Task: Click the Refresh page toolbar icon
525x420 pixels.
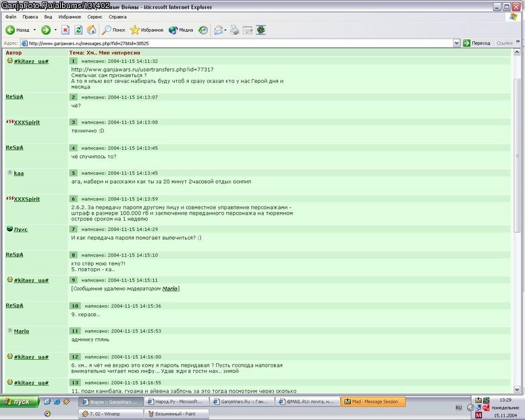Action: coord(78,30)
